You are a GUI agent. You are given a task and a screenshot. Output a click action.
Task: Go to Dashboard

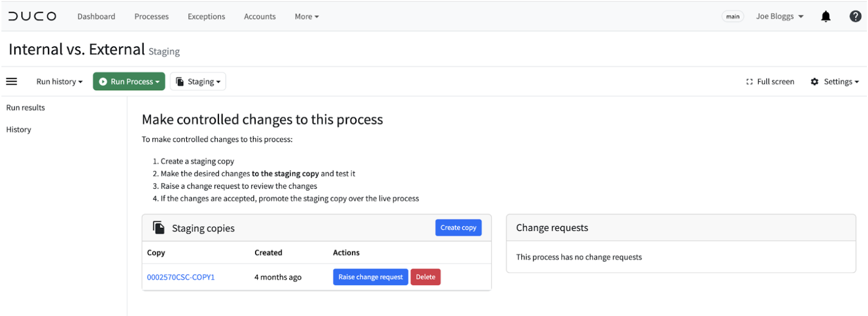click(96, 16)
